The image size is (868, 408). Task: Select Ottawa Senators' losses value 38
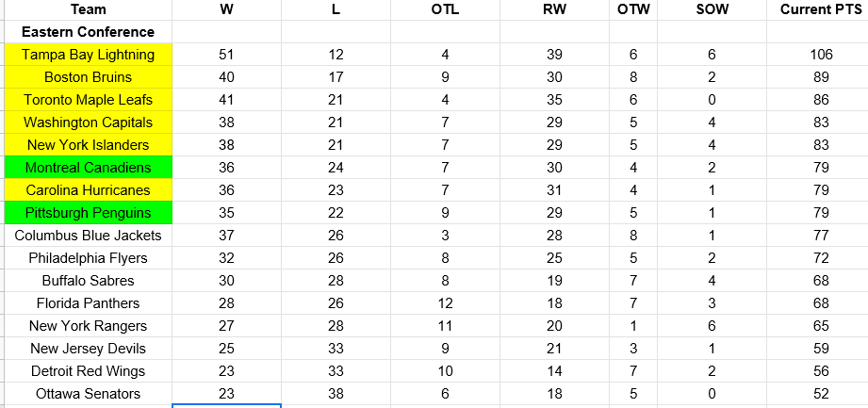336,394
